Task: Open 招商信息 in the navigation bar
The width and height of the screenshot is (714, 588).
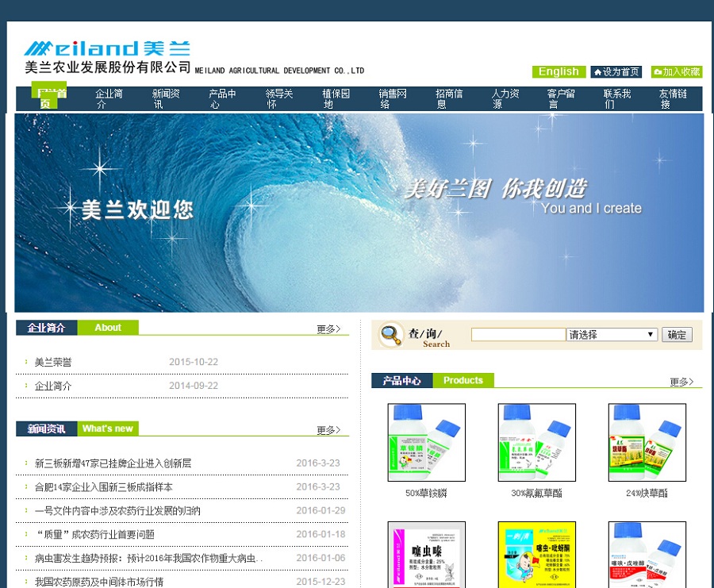Action: pyautogui.click(x=449, y=99)
